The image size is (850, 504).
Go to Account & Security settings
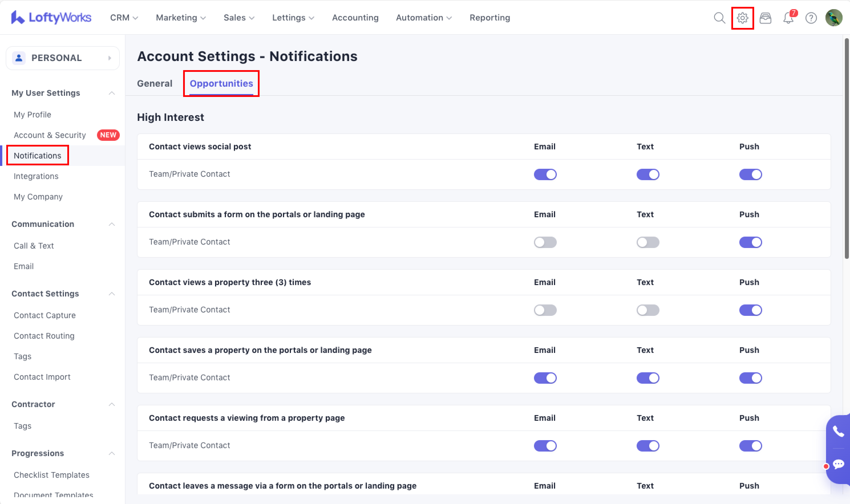pos(50,135)
